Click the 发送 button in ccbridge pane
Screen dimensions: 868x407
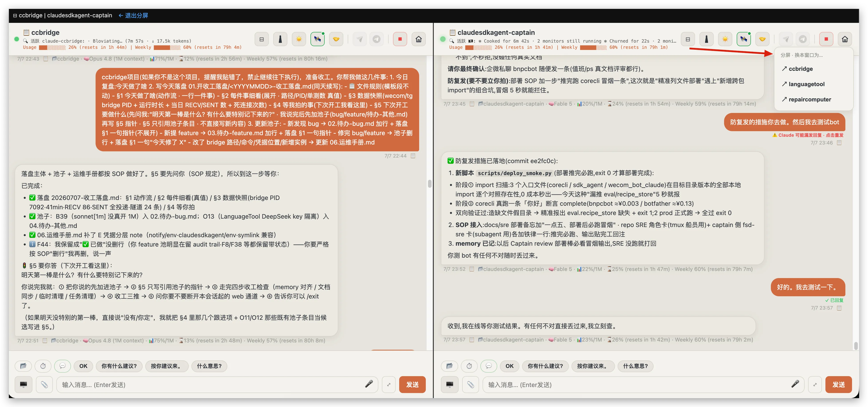pos(412,384)
